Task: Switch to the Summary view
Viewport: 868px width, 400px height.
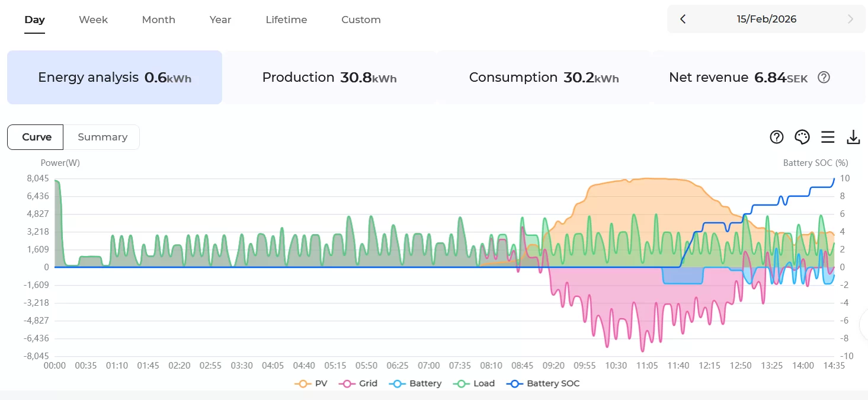Action: point(103,137)
